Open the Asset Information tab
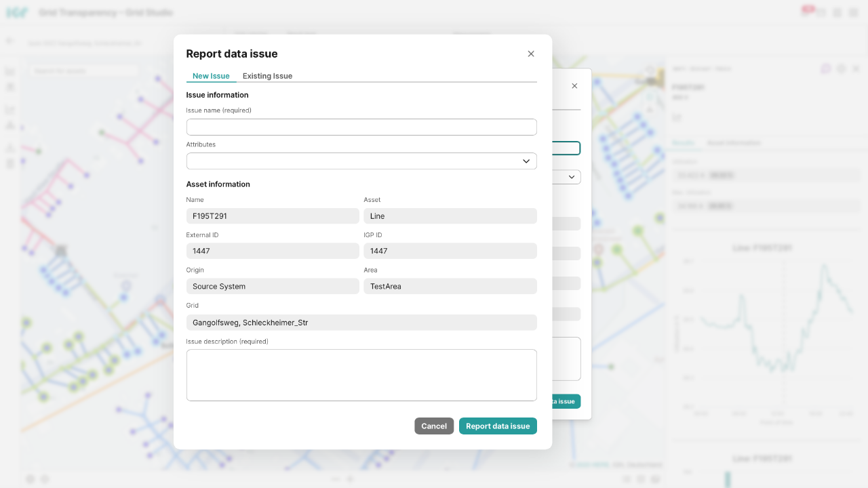The width and height of the screenshot is (868, 488). (x=736, y=142)
